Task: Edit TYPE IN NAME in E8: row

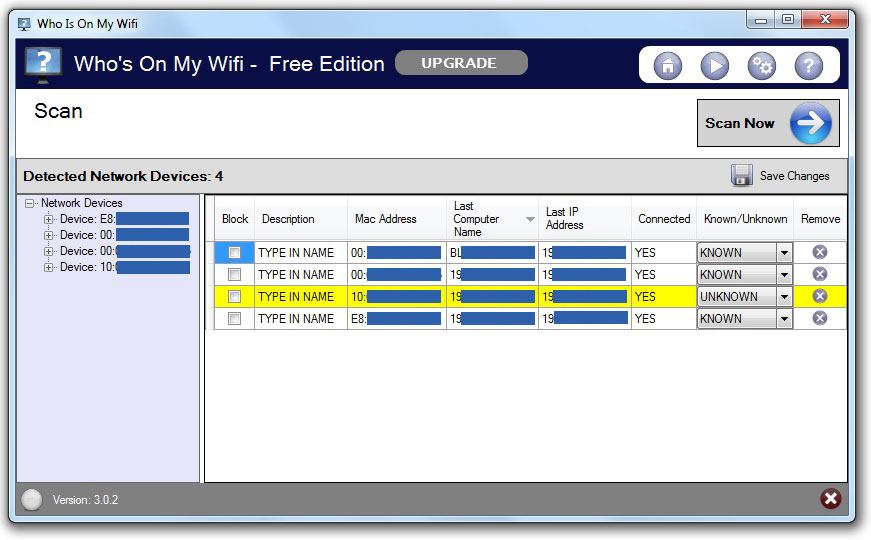Action: (301, 318)
